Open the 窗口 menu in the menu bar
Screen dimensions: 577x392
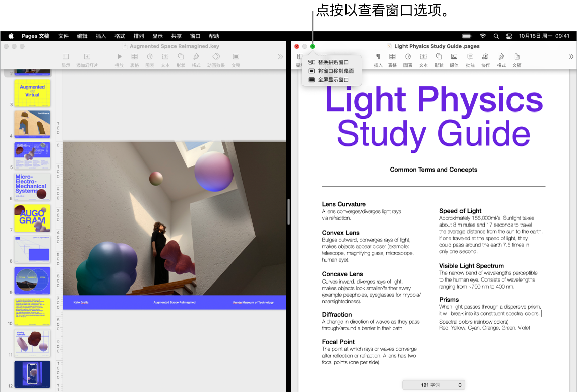click(x=195, y=36)
